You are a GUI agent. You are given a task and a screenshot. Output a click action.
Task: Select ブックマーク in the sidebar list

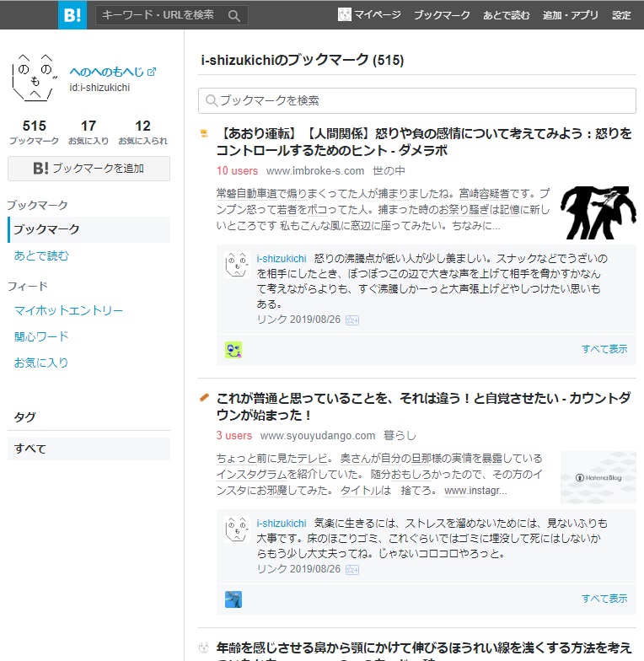pos(89,229)
